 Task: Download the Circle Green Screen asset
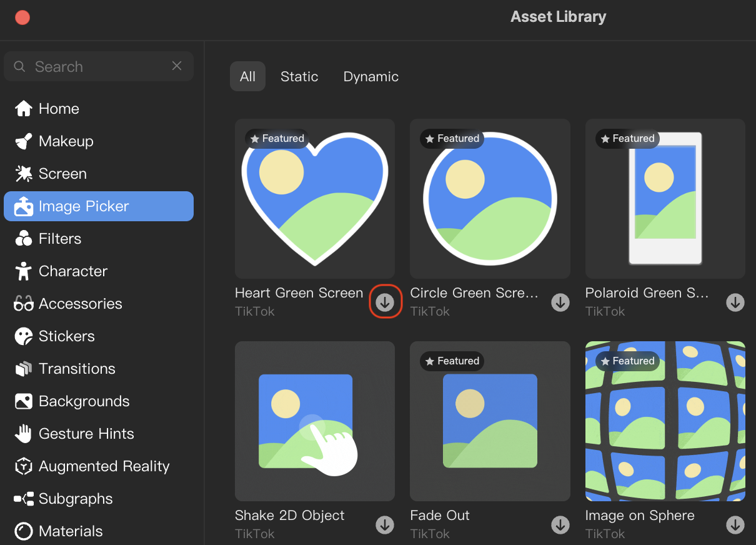tap(560, 302)
